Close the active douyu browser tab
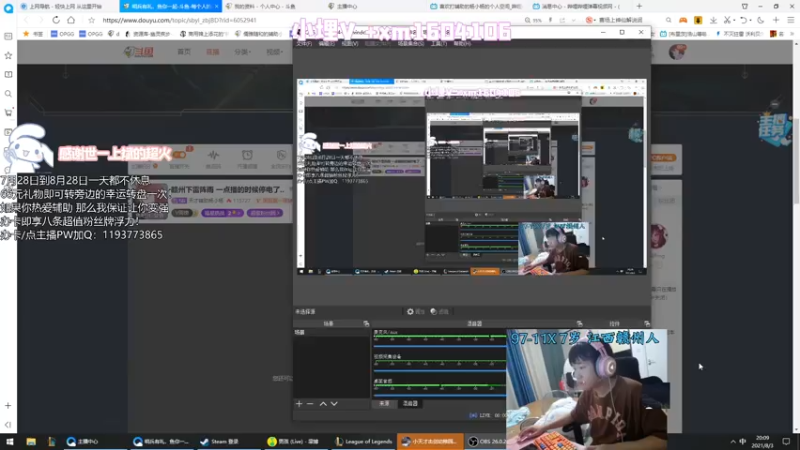800x450 pixels. pyautogui.click(x=216, y=6)
